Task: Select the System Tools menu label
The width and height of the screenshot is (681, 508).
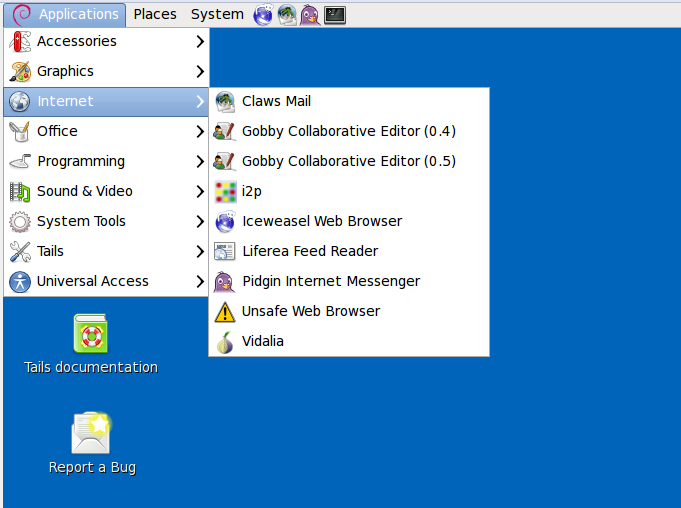Action: point(81,221)
